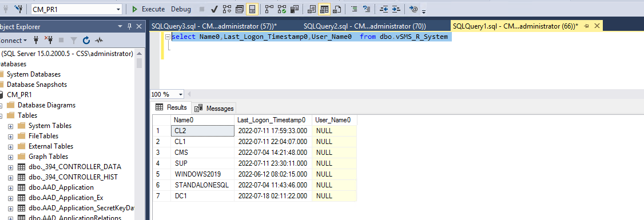The width and height of the screenshot is (644, 220).
Task: Parse the query with the checkmark icon
Action: pyautogui.click(x=214, y=9)
